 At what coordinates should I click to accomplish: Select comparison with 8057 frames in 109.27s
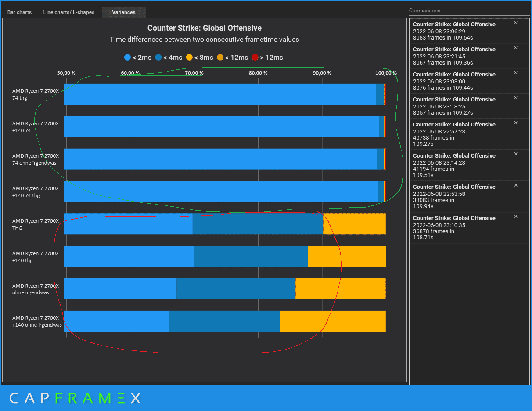[469, 106]
